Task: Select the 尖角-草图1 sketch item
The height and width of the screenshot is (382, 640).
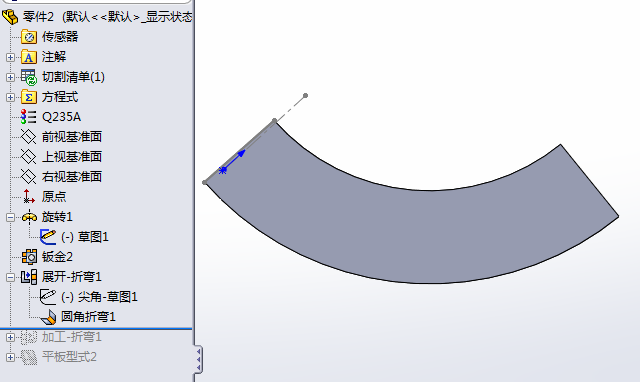Action: coord(99,297)
